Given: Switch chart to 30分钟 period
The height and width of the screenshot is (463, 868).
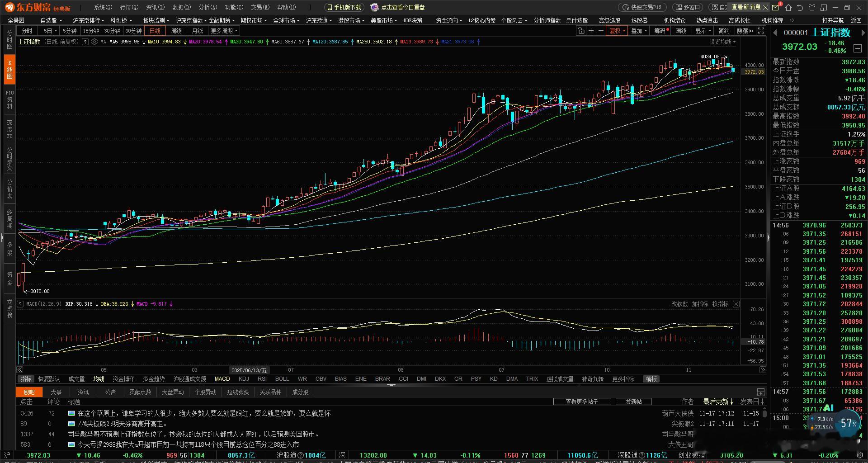Looking at the screenshot, I should 112,31.
